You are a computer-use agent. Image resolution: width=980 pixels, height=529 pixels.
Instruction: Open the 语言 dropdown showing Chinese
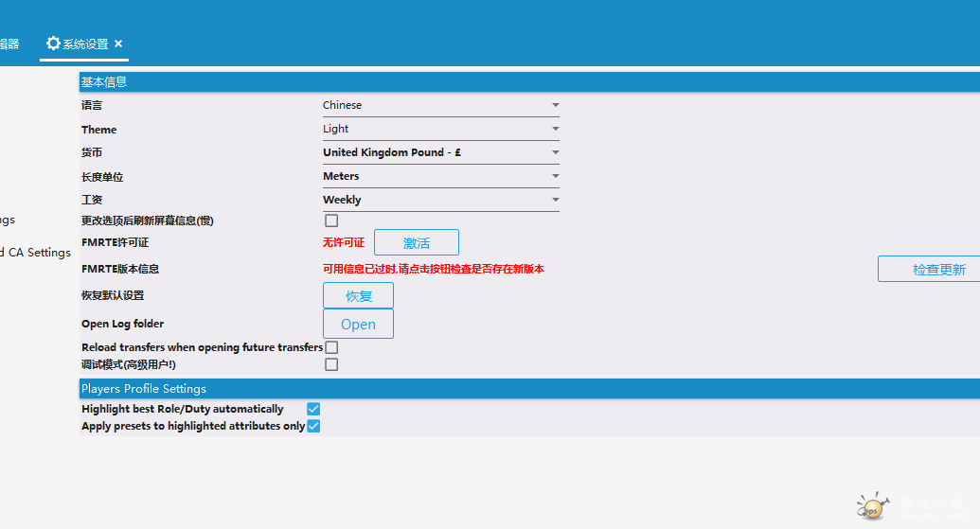pos(440,105)
